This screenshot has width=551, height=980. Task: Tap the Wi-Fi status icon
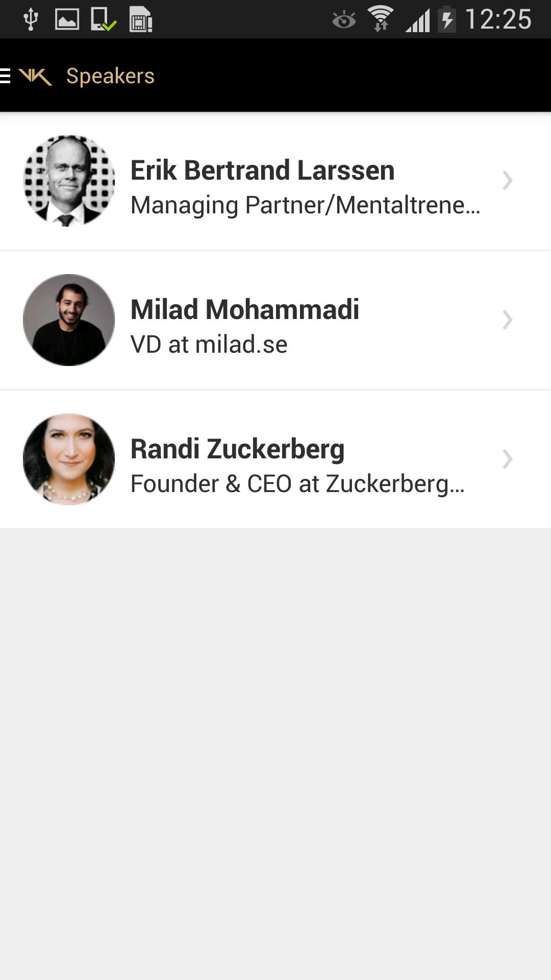[x=381, y=19]
